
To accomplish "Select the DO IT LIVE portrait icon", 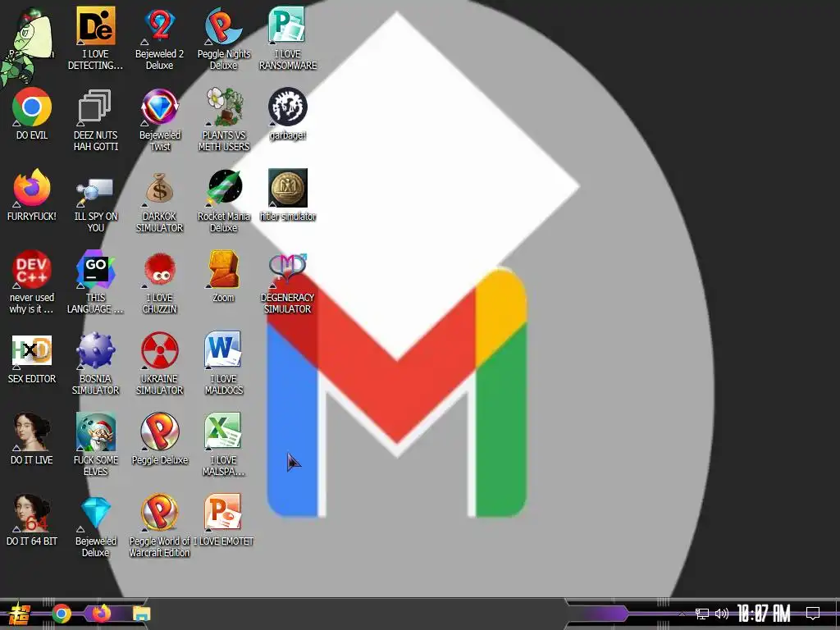I will tap(32, 431).
